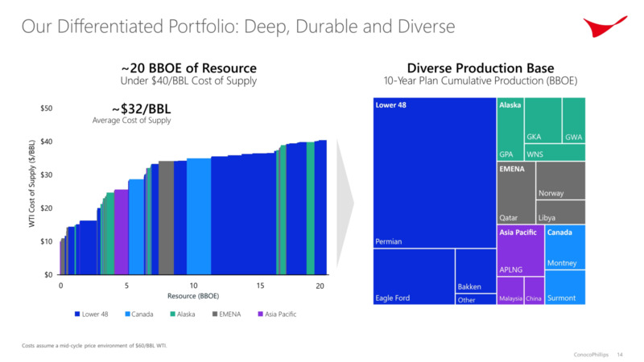644x362 pixels.
Task: Select the Bakken treemap block
Action: [x=476, y=271]
